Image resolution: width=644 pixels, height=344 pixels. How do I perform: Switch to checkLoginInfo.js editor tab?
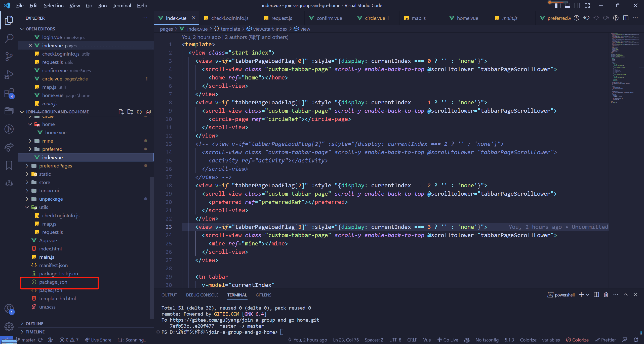[229, 18]
